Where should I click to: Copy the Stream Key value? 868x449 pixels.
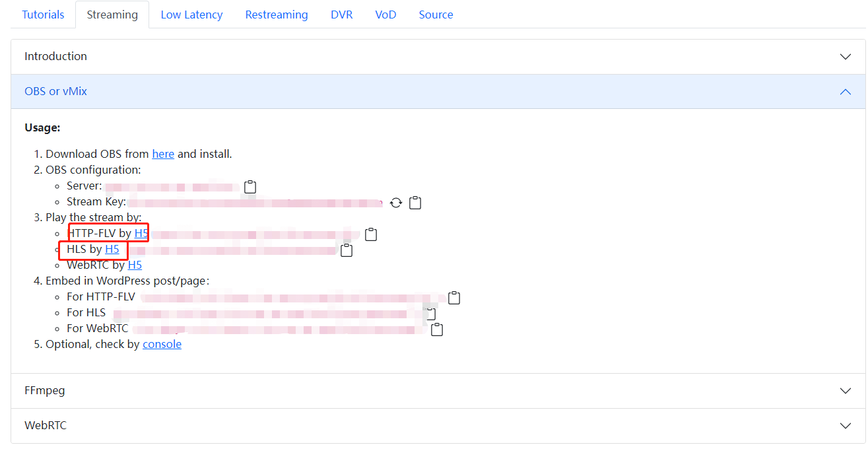pos(415,203)
